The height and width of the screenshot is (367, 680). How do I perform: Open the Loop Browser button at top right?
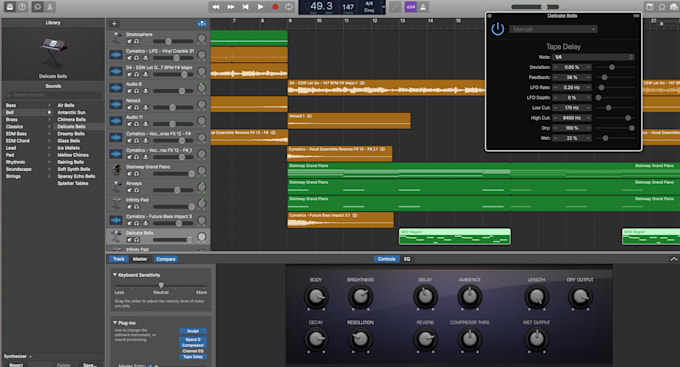pos(662,7)
